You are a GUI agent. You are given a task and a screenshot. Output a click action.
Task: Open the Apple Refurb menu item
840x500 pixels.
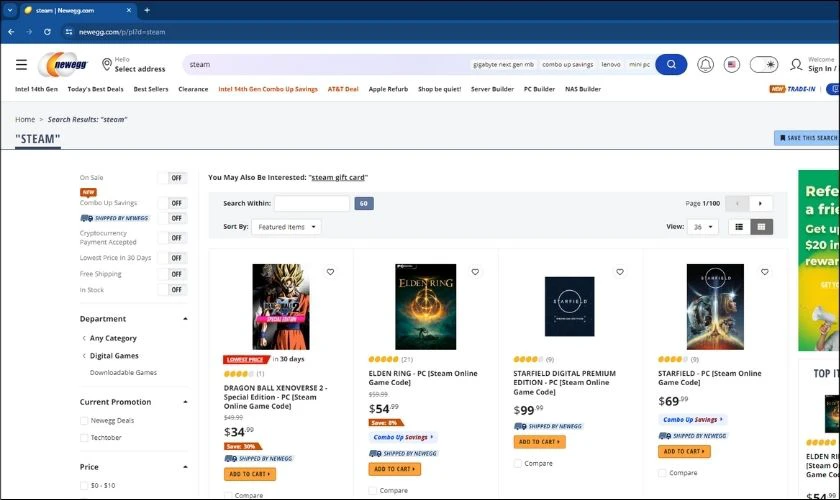(388, 89)
